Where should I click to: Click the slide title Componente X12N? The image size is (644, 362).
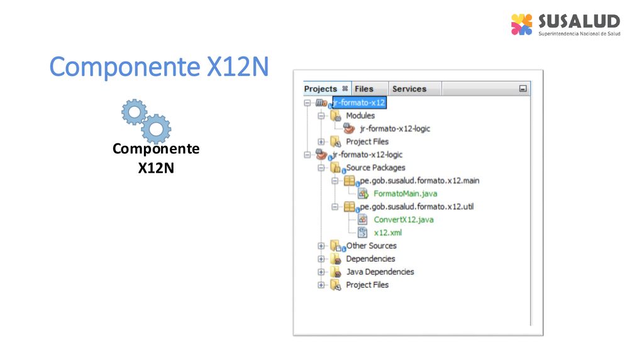pyautogui.click(x=159, y=67)
